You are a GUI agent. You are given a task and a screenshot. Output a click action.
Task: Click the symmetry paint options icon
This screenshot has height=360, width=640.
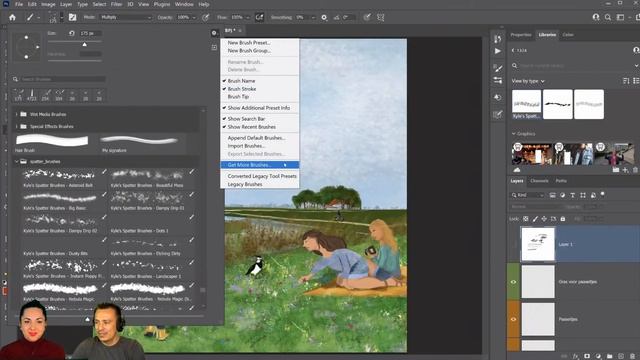(x=381, y=18)
